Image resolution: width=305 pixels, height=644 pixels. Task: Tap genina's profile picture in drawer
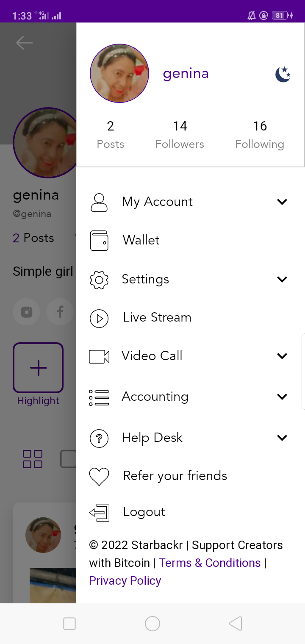119,73
